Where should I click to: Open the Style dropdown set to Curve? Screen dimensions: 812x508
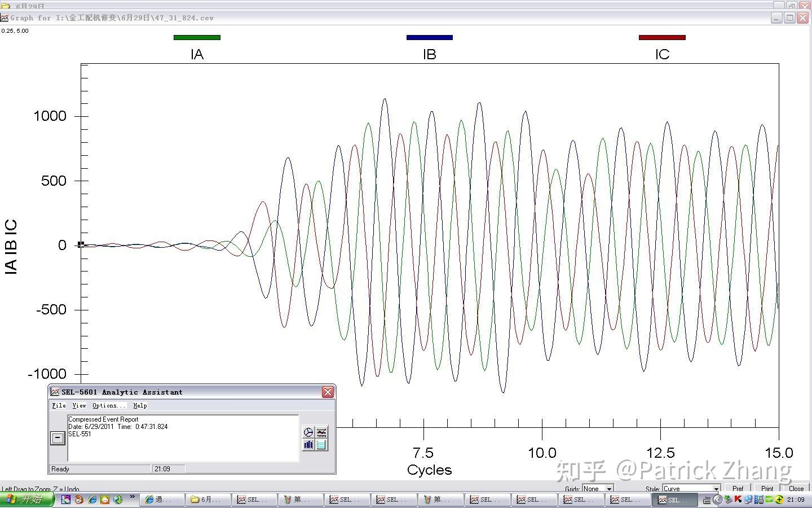[691, 489]
